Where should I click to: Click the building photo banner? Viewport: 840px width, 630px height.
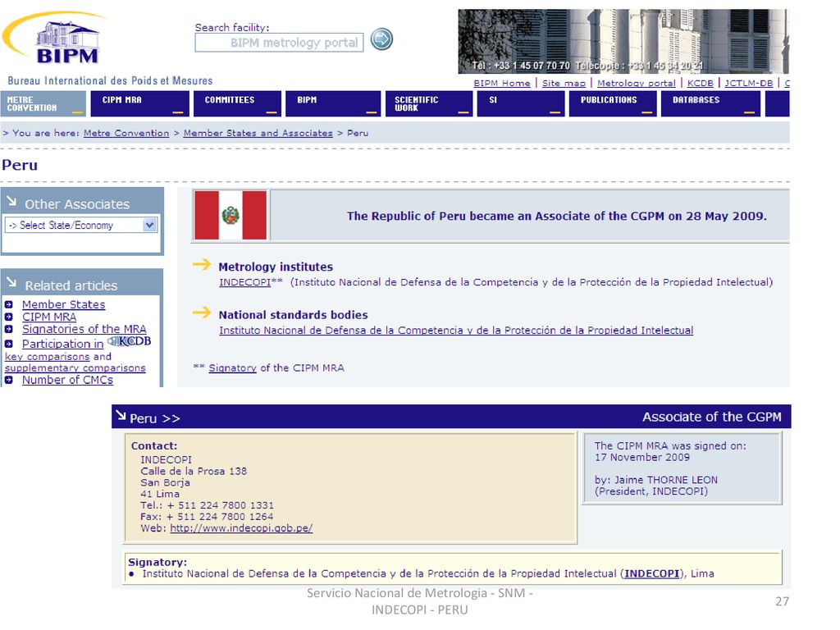coord(623,41)
